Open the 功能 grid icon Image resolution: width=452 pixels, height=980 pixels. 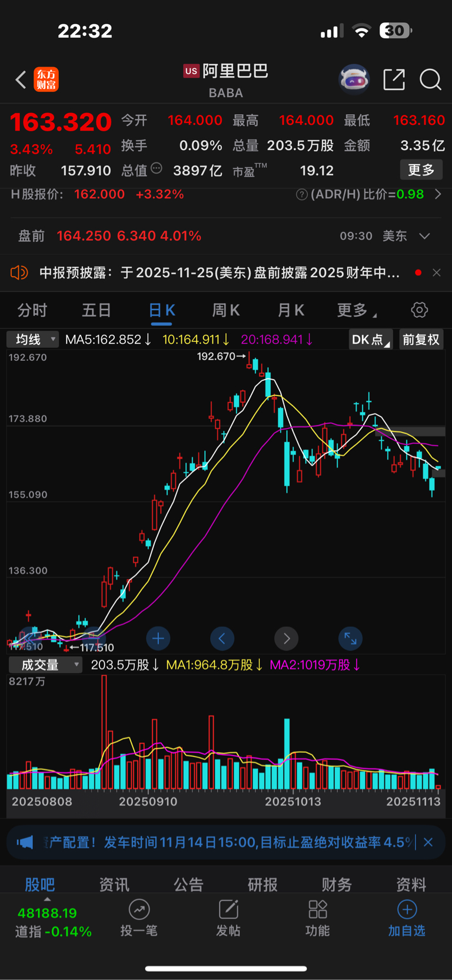coord(318,909)
